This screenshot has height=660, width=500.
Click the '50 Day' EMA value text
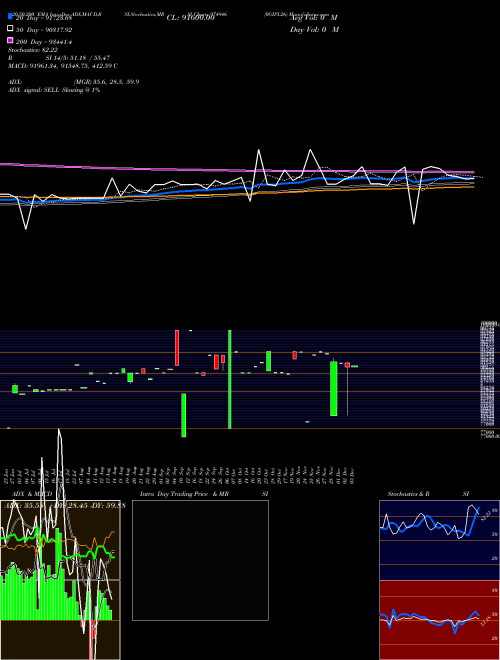point(44,30)
